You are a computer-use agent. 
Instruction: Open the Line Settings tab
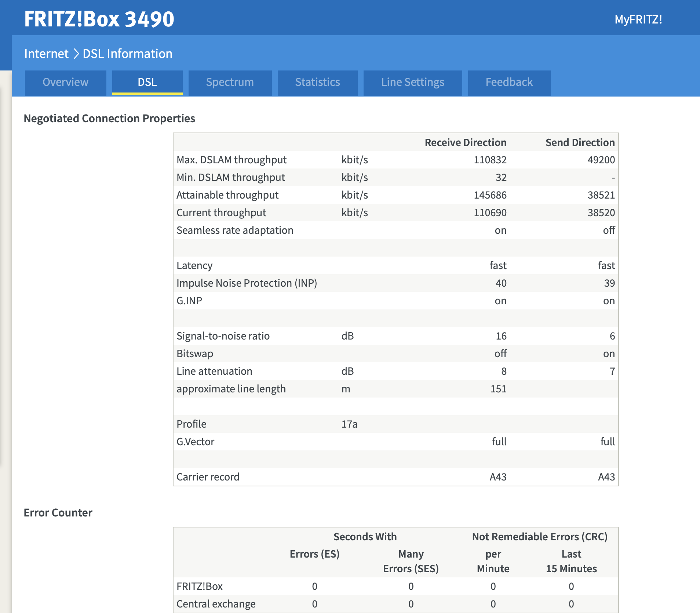pos(412,82)
